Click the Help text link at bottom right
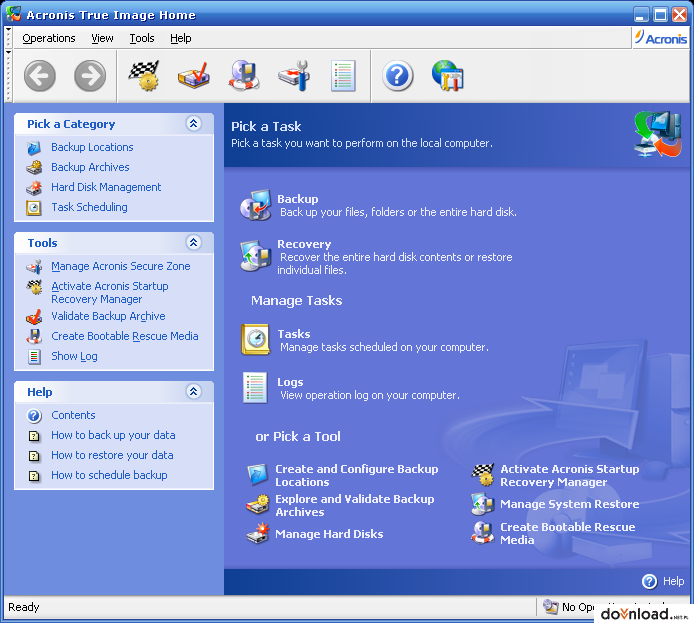Image resolution: width=694 pixels, height=623 pixels. 673,581
